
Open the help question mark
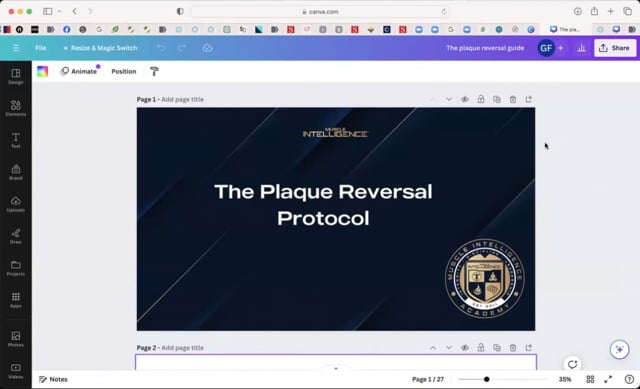[629, 379]
